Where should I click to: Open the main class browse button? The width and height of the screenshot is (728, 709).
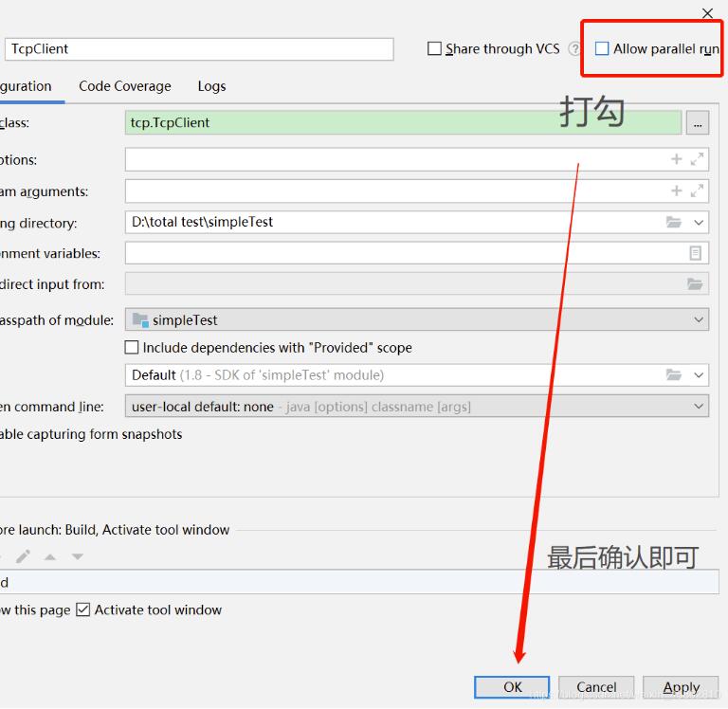[x=698, y=123]
